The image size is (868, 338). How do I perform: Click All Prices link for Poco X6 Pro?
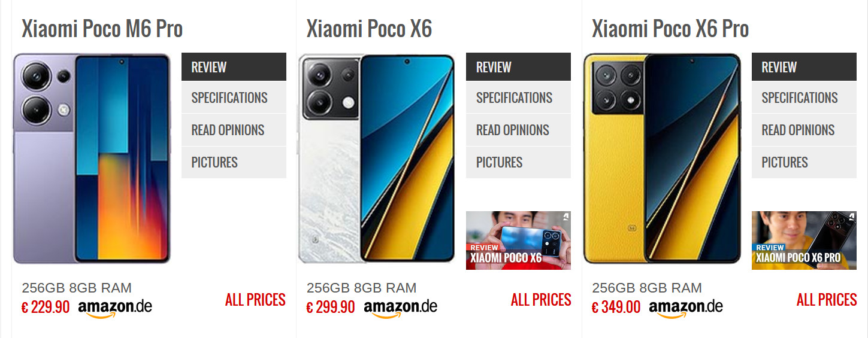point(827,300)
